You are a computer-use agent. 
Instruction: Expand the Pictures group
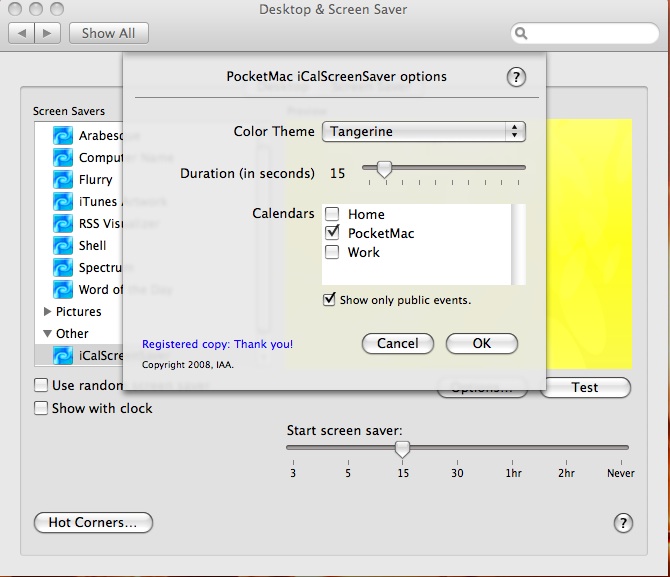pos(47,312)
